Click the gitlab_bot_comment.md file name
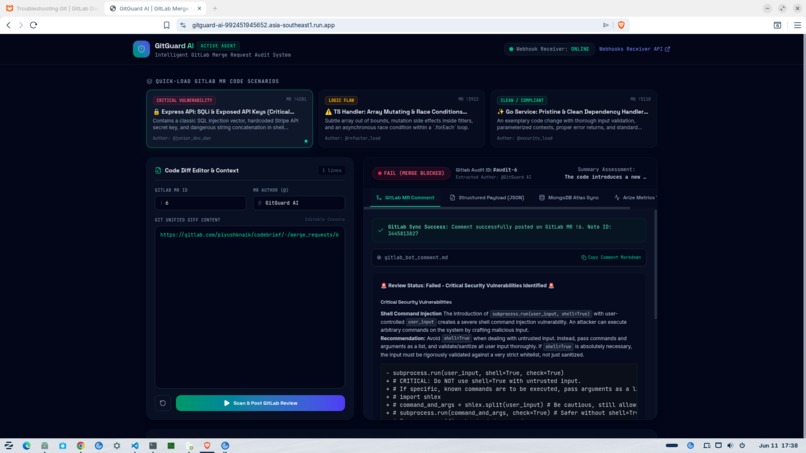Screen dimensions: 806x453 click(x=416, y=257)
